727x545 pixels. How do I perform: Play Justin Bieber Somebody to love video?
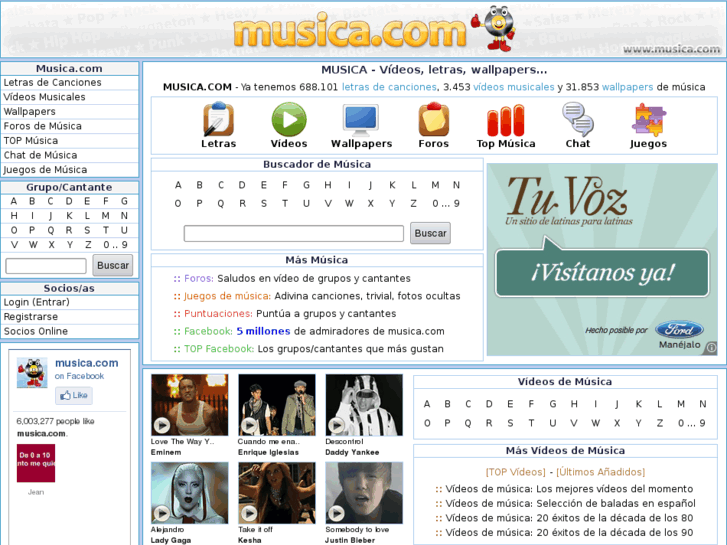click(364, 493)
